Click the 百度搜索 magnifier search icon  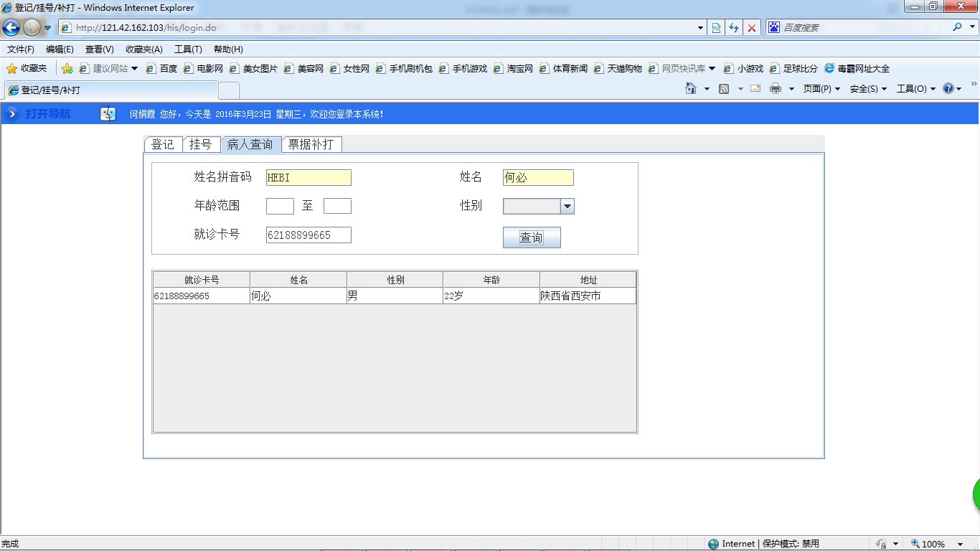pos(957,27)
